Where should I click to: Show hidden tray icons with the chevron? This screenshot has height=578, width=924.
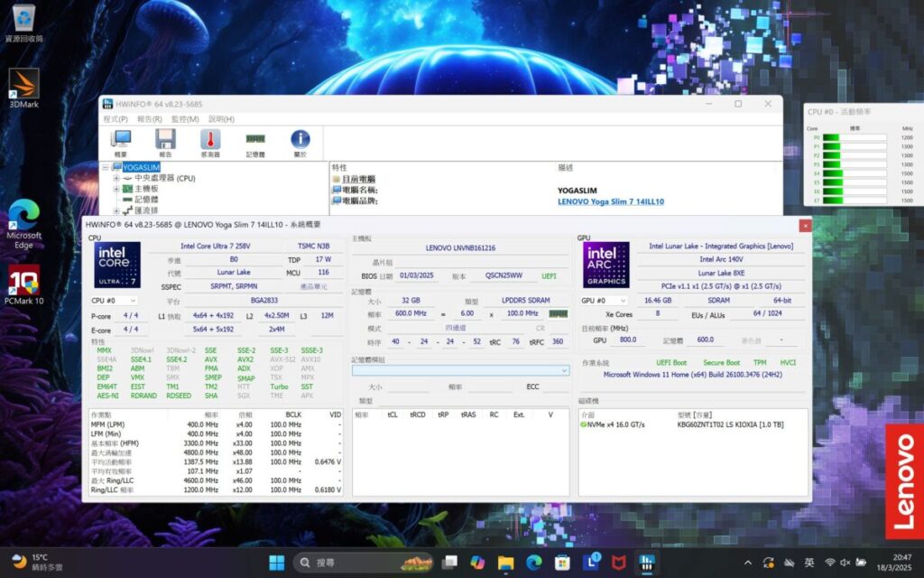coord(748,563)
